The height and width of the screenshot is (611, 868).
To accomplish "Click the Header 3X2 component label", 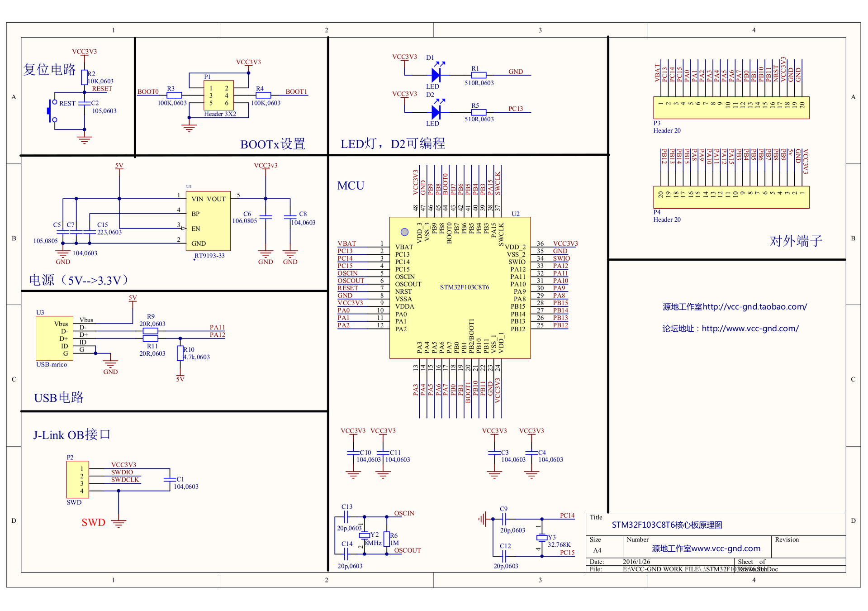I will point(220,114).
